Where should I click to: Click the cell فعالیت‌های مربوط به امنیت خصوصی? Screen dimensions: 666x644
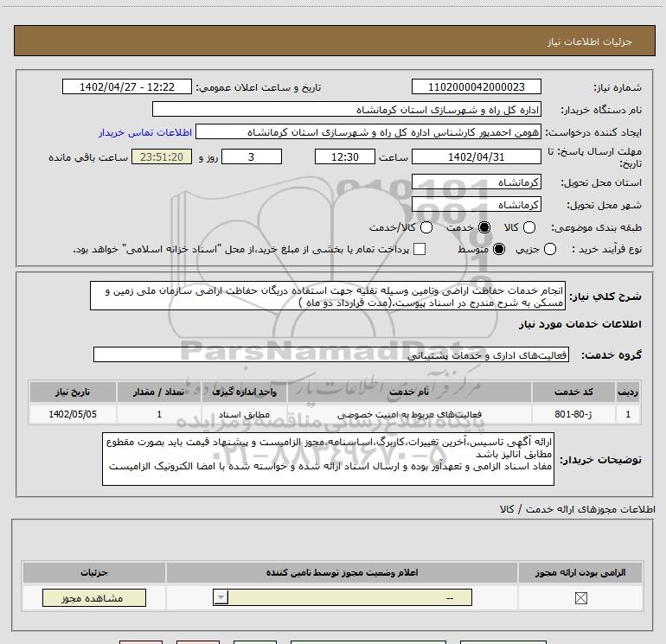[409, 414]
